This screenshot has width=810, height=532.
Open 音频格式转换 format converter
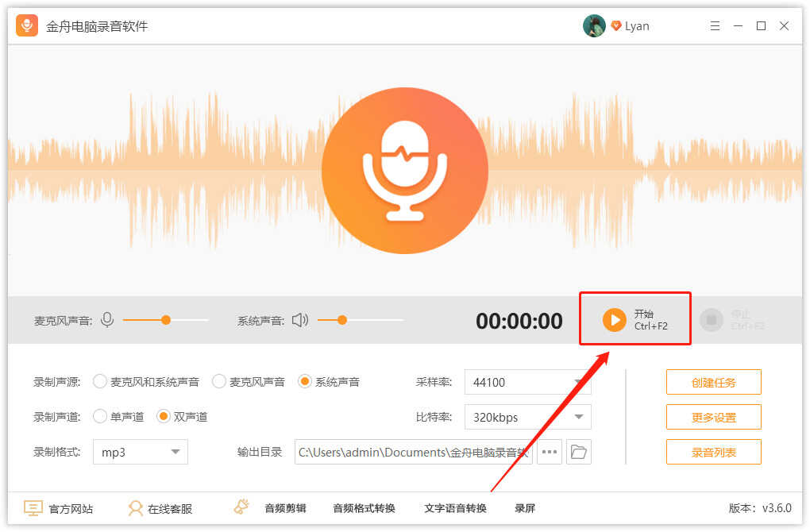click(364, 508)
